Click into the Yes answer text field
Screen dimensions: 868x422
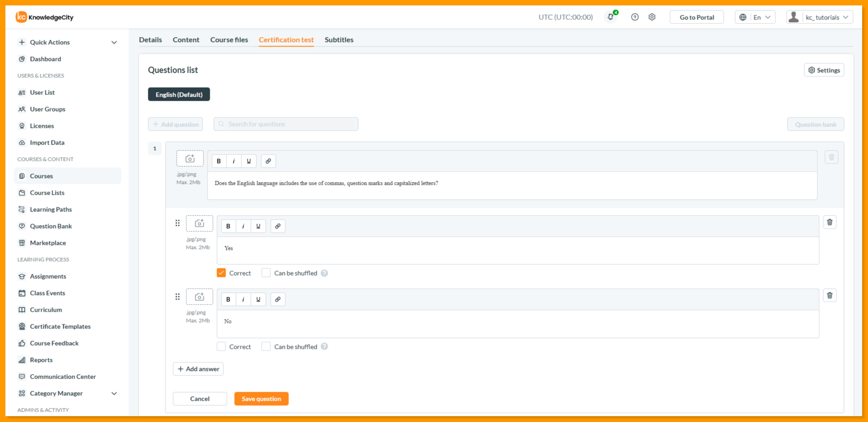[x=518, y=250]
